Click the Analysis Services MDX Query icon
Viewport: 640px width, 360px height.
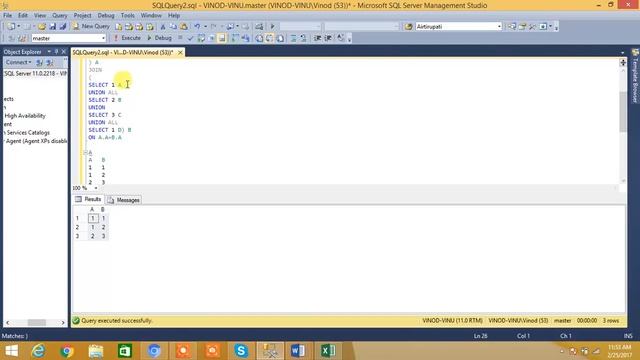129,27
